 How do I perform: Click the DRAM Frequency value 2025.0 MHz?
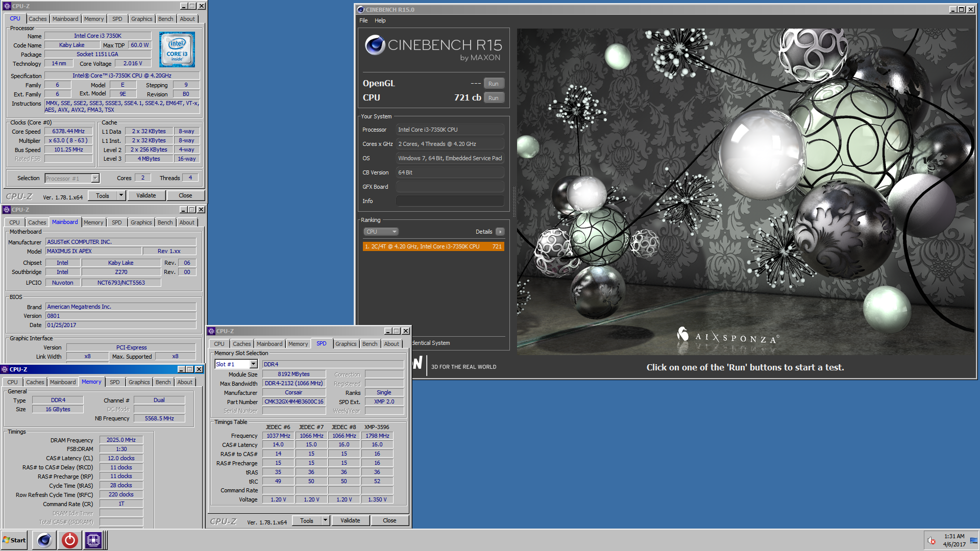point(121,440)
